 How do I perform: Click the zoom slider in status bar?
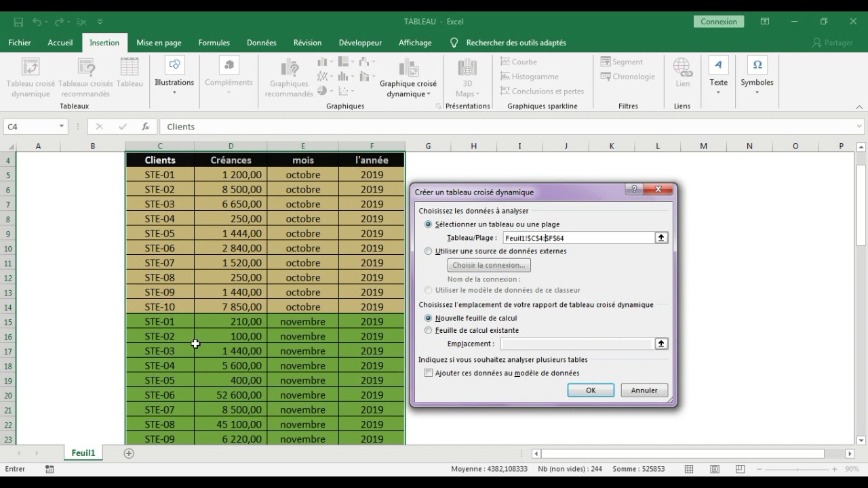[797, 469]
